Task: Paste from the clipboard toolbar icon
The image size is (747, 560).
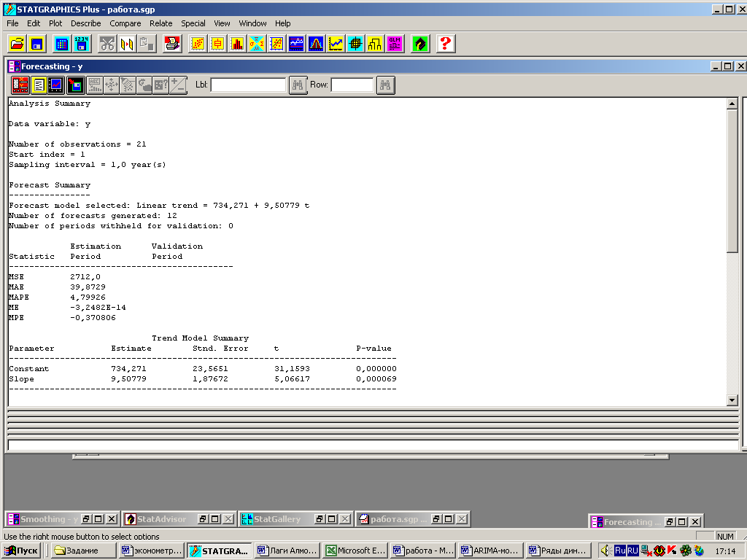Action: click(x=147, y=44)
